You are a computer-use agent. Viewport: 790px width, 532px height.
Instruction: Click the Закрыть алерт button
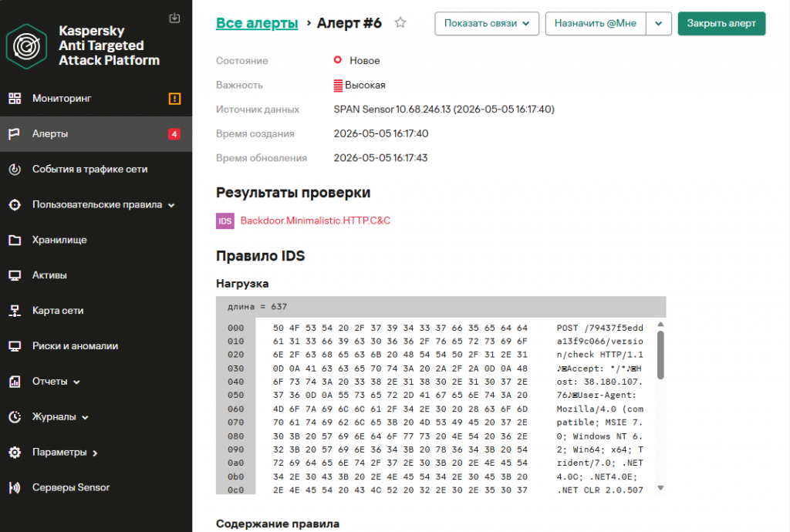[721, 23]
